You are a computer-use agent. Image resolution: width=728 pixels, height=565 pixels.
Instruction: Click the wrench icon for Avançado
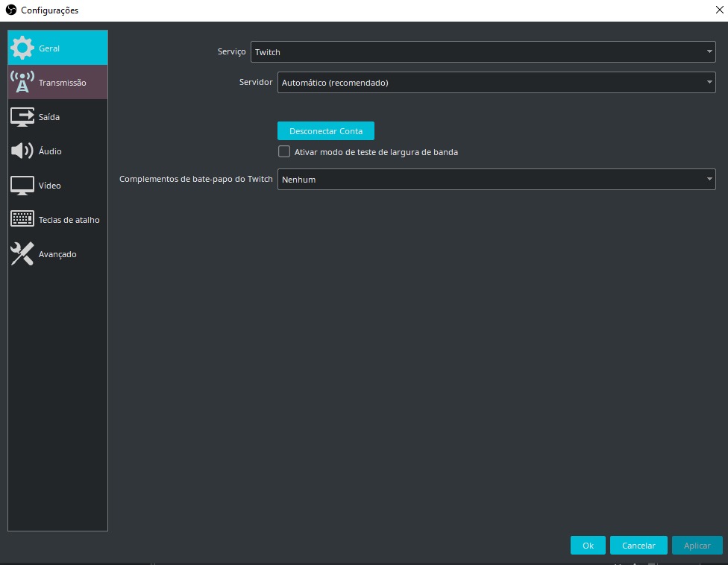click(x=22, y=254)
